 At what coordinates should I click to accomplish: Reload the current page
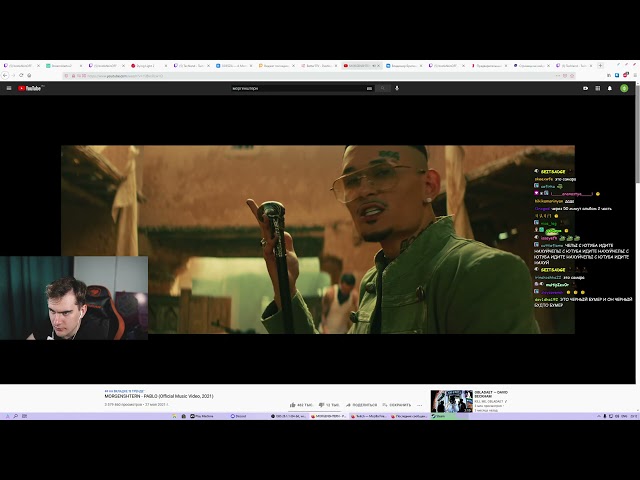point(21,76)
